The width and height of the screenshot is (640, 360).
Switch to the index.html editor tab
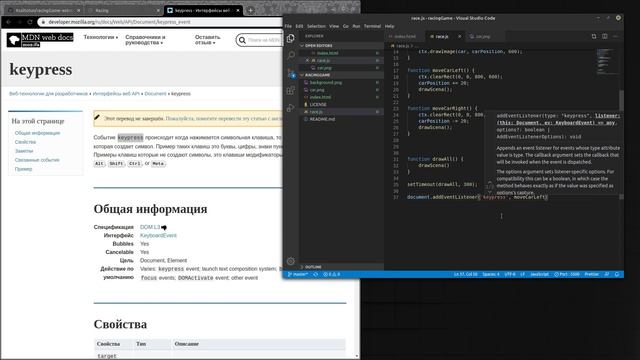coord(404,36)
